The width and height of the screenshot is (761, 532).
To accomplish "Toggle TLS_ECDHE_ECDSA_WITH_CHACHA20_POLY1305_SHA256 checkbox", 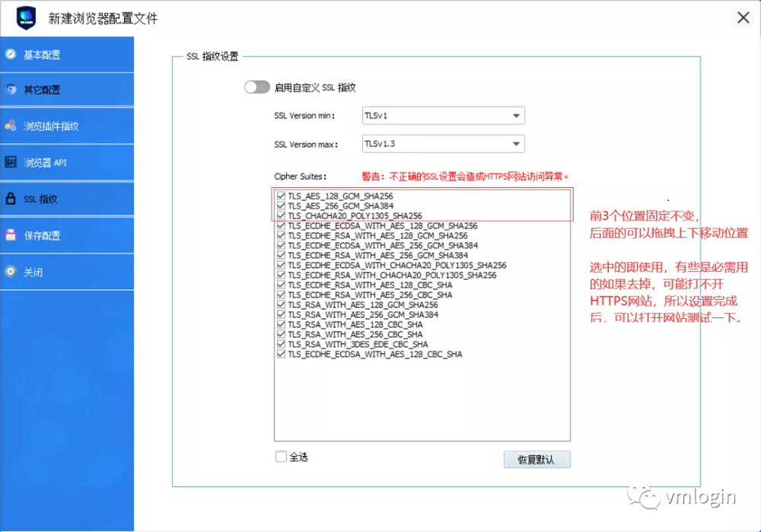I will (x=281, y=265).
